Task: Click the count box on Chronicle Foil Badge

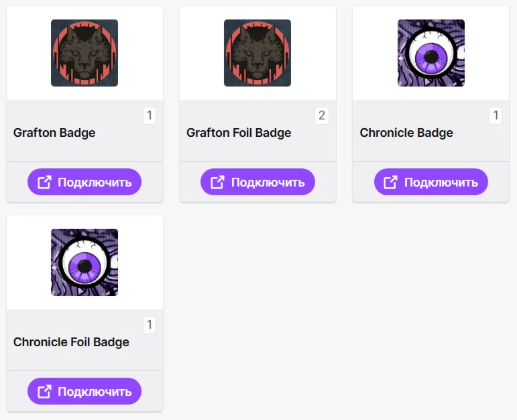Action: (150, 325)
